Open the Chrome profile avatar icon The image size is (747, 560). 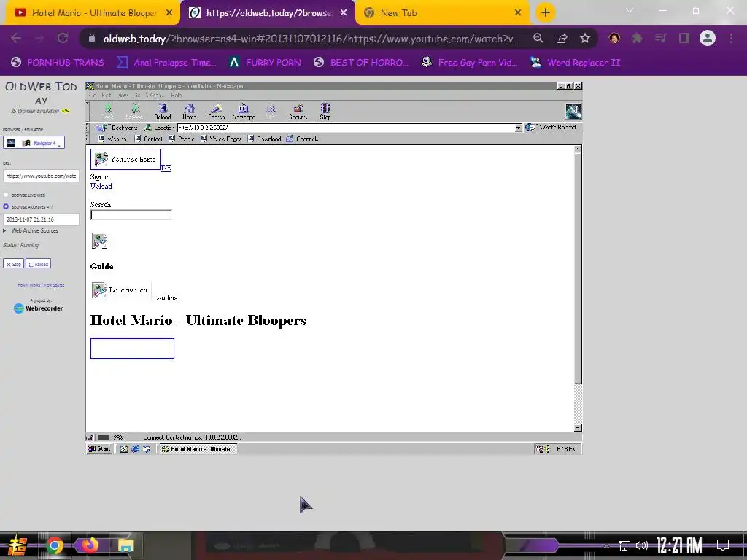pos(708,38)
